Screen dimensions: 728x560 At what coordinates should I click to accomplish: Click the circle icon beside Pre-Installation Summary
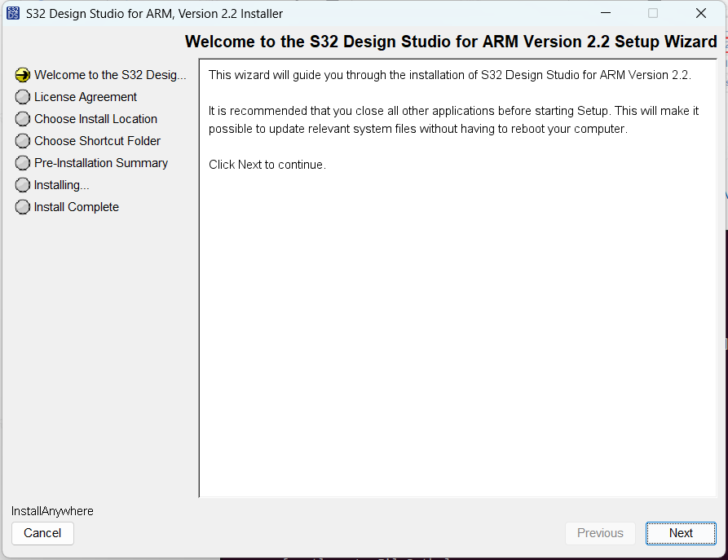tap(23, 163)
